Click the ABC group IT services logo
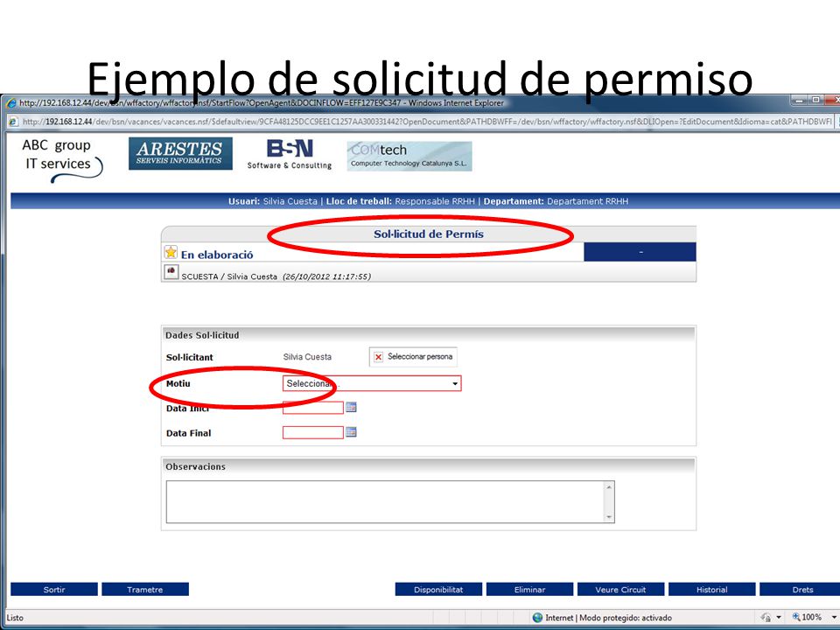Image resolution: width=840 pixels, height=630 pixels. click(x=61, y=160)
